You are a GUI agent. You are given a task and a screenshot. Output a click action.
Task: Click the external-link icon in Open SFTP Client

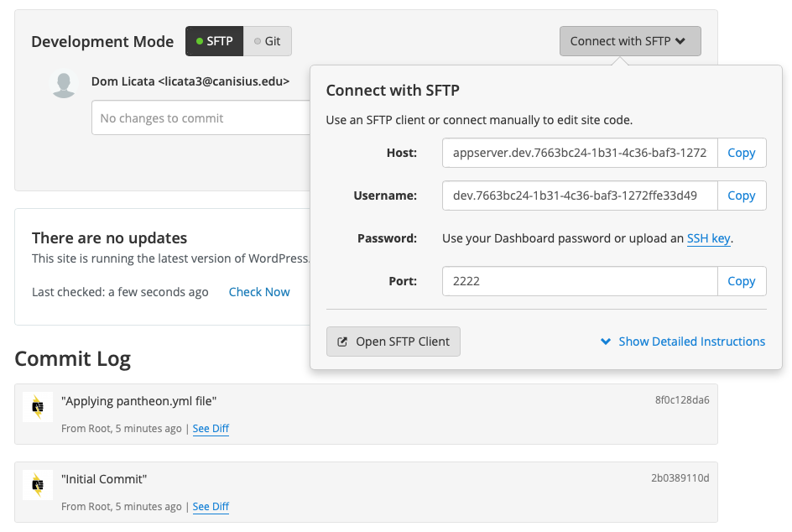pyautogui.click(x=342, y=342)
